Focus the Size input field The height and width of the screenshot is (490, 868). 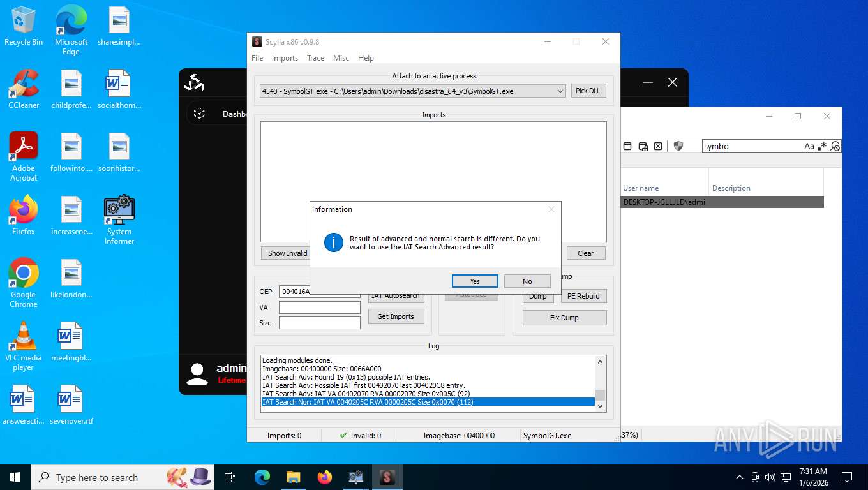(320, 323)
